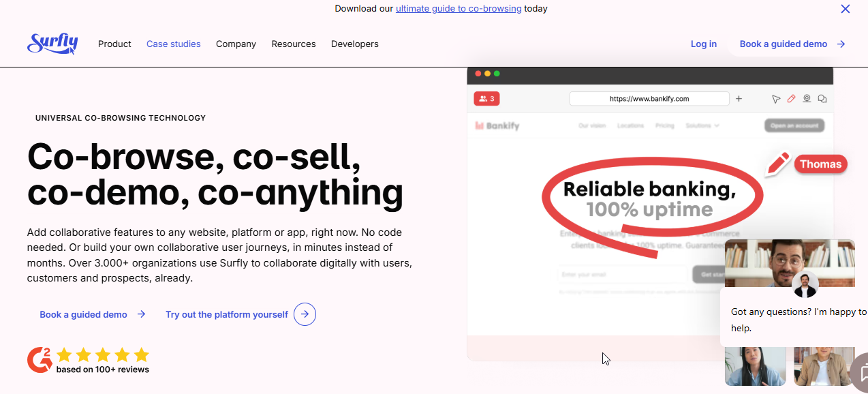Open the webcam tool in the co-browsing toolbar
This screenshot has width=868, height=394.
(x=807, y=98)
